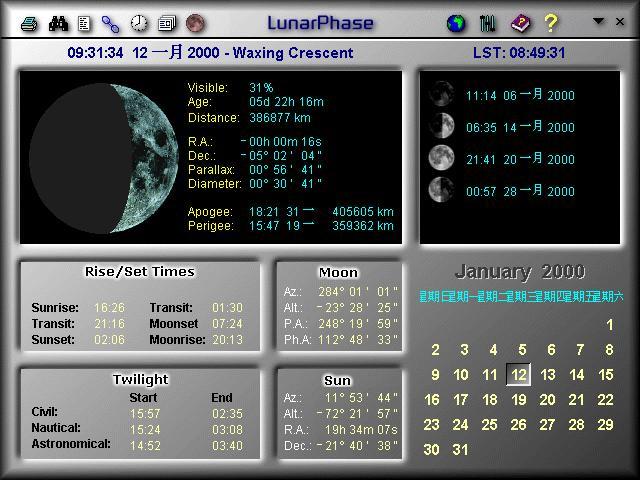The height and width of the screenshot is (480, 640).
Task: Click the Moonrise 20:13 time
Action: point(227,340)
